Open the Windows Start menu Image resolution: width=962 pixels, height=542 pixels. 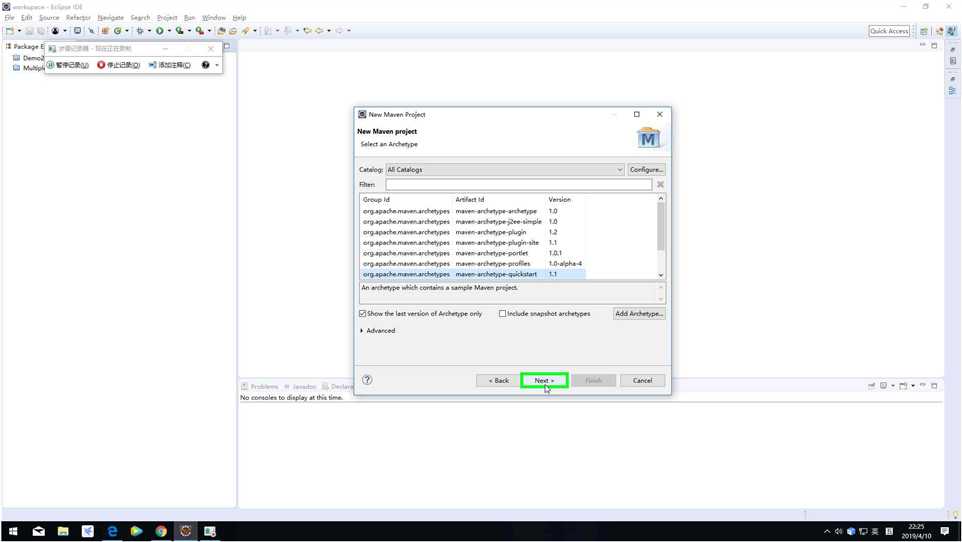point(13,531)
